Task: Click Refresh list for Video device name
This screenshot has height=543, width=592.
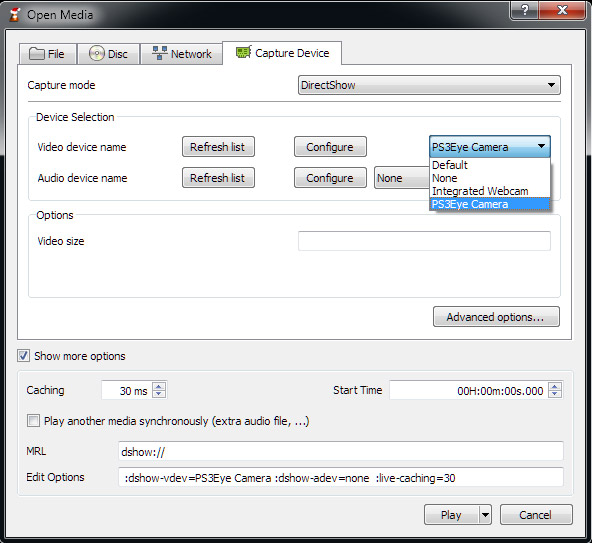Action: pyautogui.click(x=218, y=147)
